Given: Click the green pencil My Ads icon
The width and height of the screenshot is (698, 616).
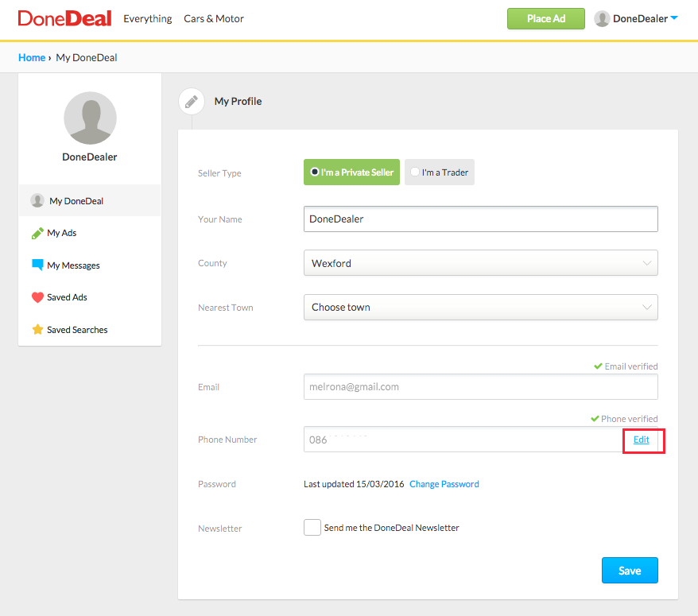Looking at the screenshot, I should (x=37, y=233).
